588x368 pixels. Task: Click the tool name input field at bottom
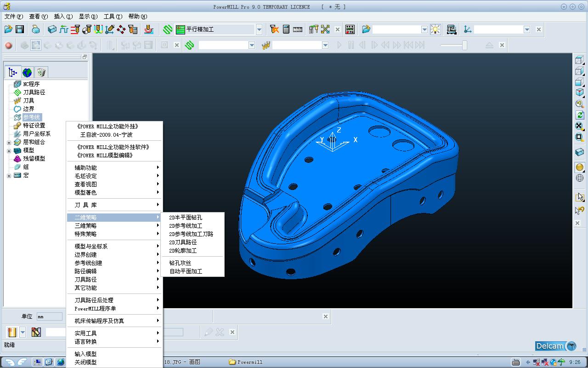tap(56, 332)
